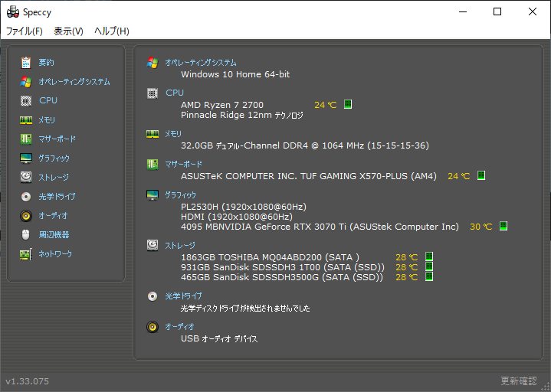Click the マザーボード icon in sidebar
Viewport: 551px width, 392px height.
pyautogui.click(x=25, y=139)
